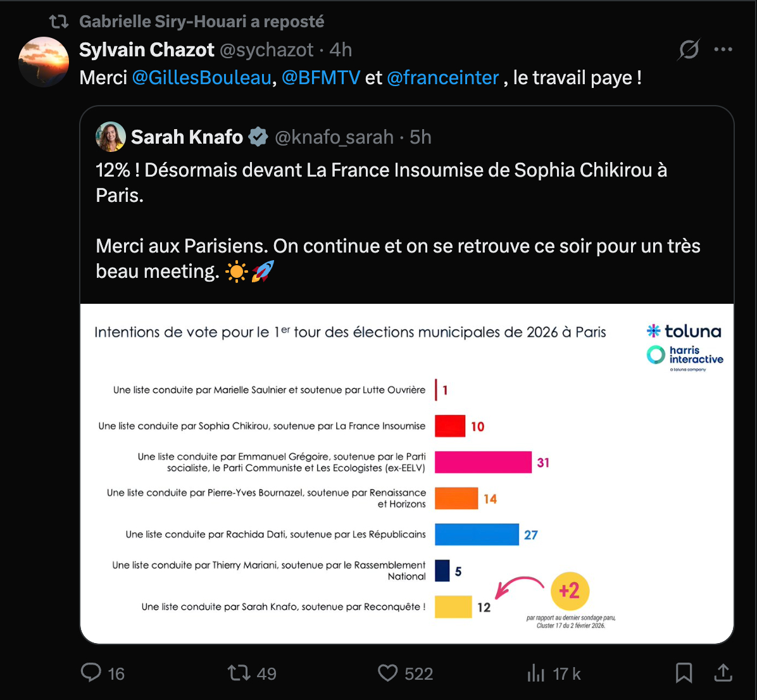
Task: Open Gabrielle Siry-Houari reposted link
Action: coord(201,22)
